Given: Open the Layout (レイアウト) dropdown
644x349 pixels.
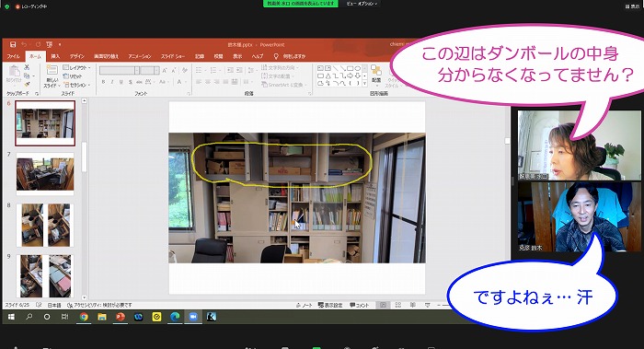Looking at the screenshot, I should point(76,67).
